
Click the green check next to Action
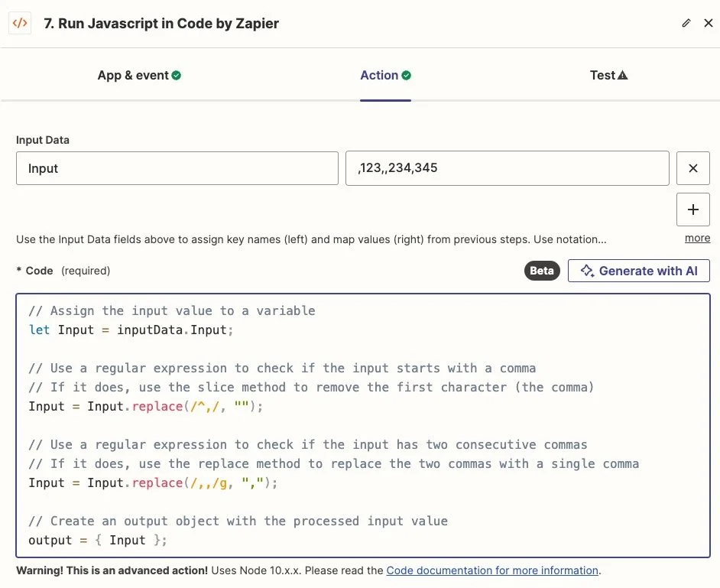(406, 76)
